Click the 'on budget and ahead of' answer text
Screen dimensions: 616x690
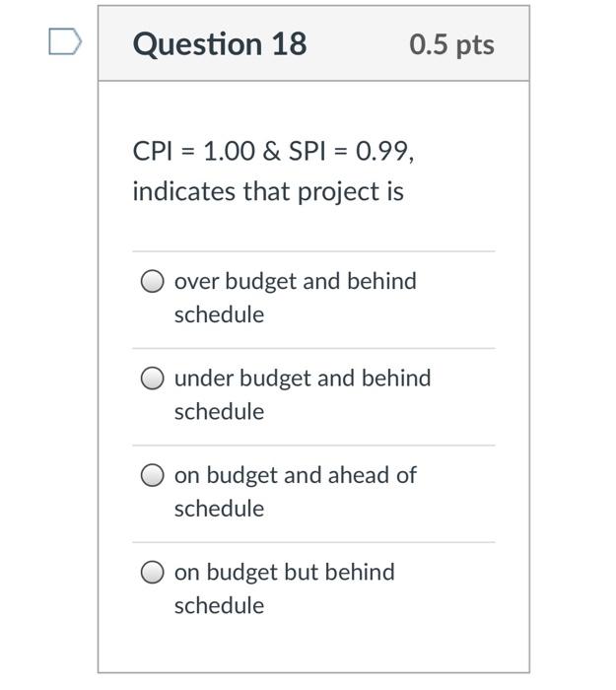pyautogui.click(x=295, y=475)
